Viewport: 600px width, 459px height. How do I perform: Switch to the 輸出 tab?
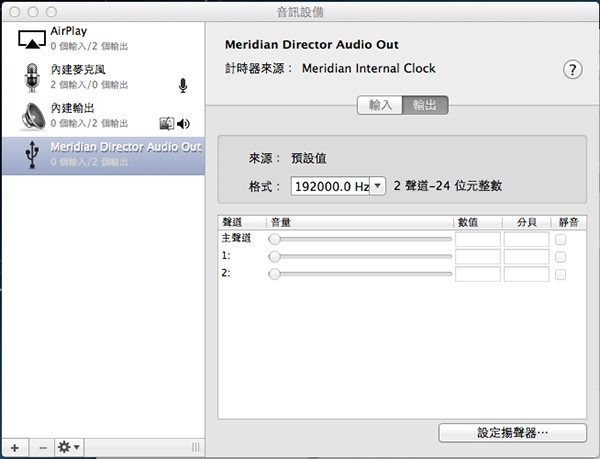pyautogui.click(x=425, y=105)
